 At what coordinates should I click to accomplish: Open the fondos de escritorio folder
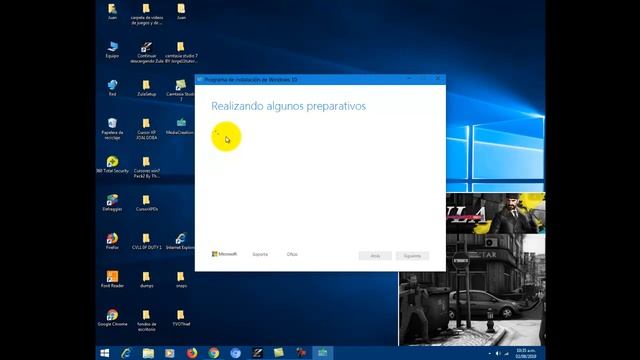147,320
